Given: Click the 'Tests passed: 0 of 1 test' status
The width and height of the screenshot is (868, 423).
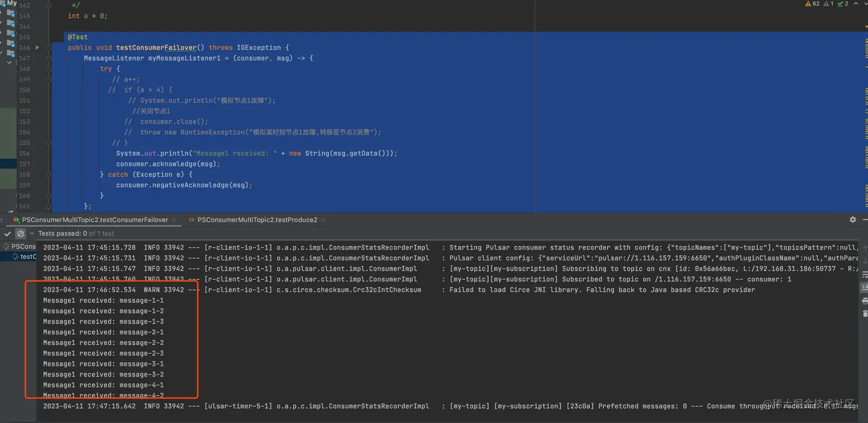Looking at the screenshot, I should pos(76,234).
